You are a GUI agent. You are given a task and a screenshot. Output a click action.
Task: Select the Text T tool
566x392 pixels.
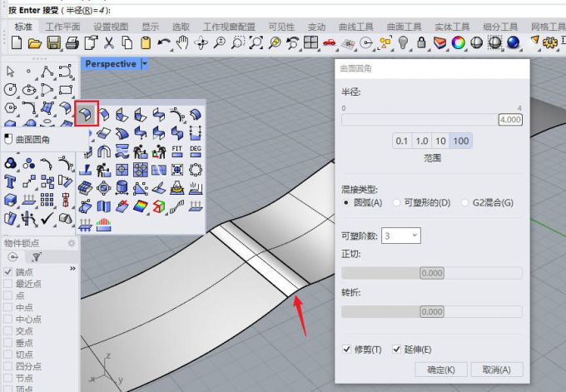pos(10,181)
